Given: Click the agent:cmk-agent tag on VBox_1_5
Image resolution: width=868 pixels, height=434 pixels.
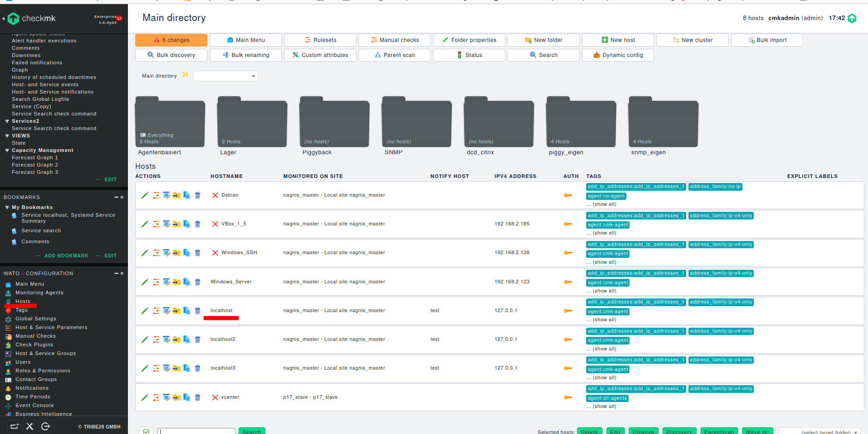Looking at the screenshot, I should click(x=608, y=225).
